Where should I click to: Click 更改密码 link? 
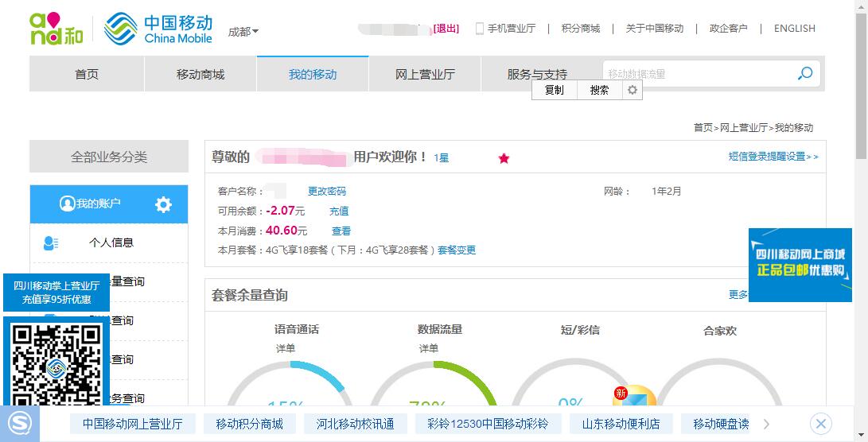[x=327, y=192]
